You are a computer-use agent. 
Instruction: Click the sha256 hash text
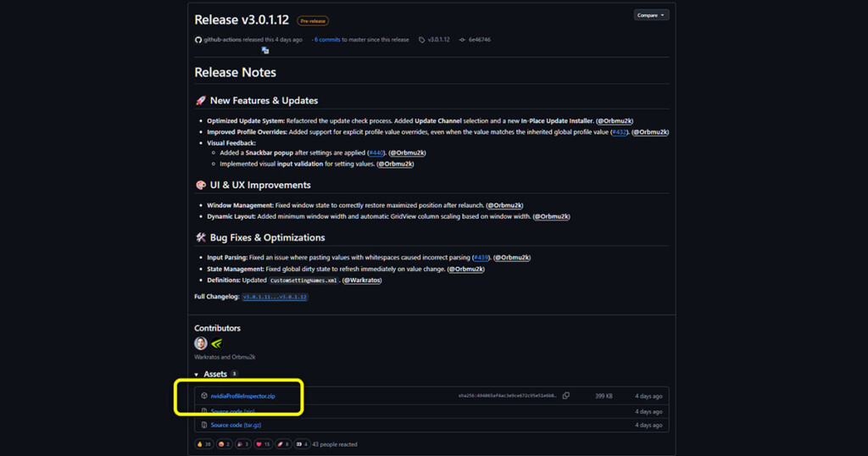pos(508,396)
